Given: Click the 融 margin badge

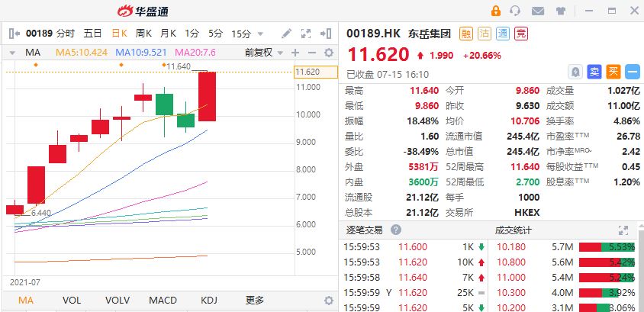Looking at the screenshot, I should 465,34.
